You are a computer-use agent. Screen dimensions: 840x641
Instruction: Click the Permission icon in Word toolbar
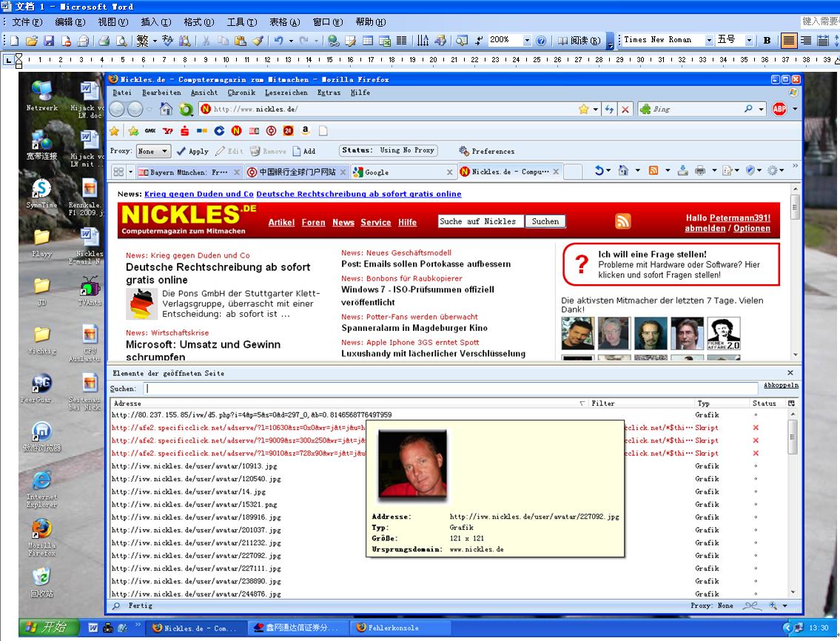click(x=66, y=41)
